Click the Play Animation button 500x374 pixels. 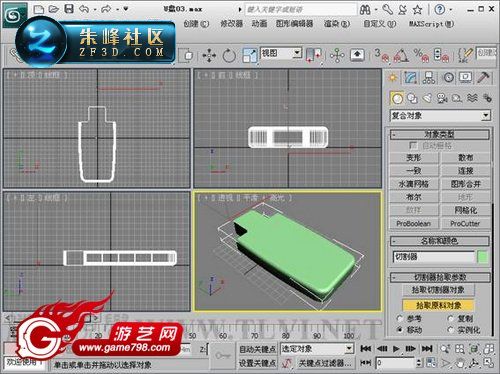point(396,349)
